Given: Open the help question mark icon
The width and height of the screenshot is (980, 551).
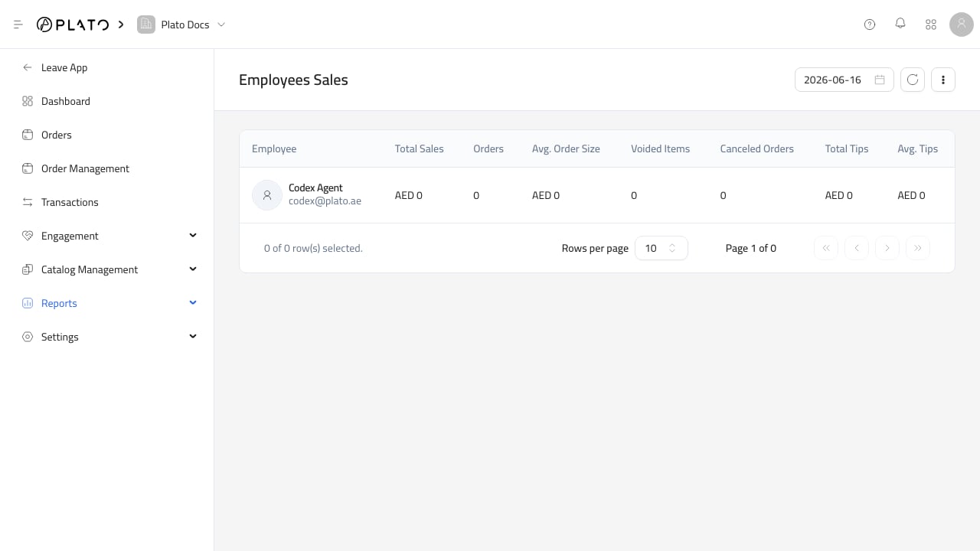Looking at the screenshot, I should click(870, 24).
